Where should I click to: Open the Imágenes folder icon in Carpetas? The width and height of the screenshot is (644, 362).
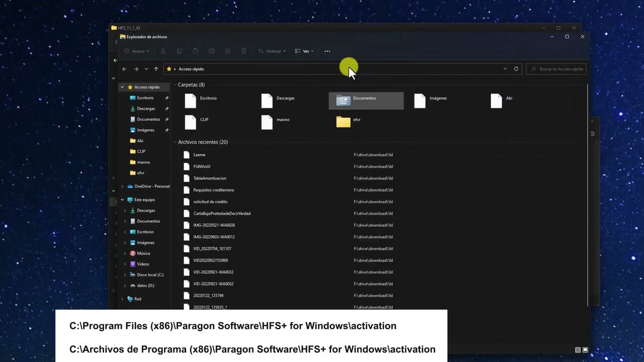click(420, 101)
